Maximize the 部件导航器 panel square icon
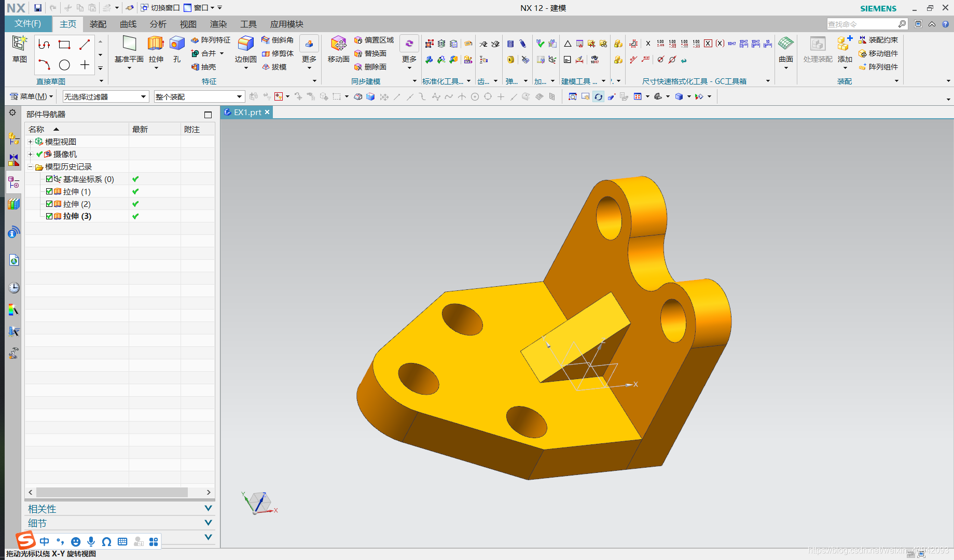Viewport: 954px width, 560px height. tap(208, 115)
